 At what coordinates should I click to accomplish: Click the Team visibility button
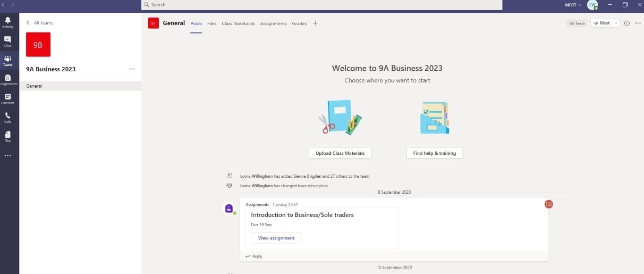pos(577,23)
